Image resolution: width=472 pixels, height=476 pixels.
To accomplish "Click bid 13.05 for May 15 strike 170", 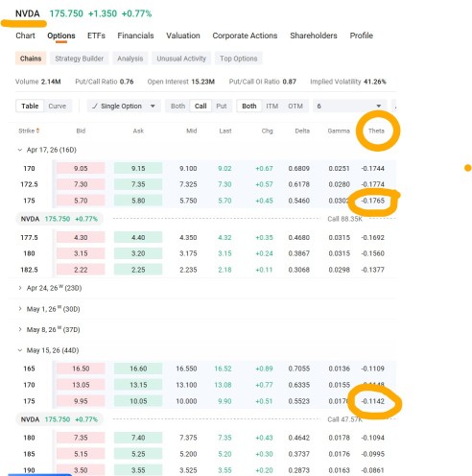I will click(x=81, y=385).
